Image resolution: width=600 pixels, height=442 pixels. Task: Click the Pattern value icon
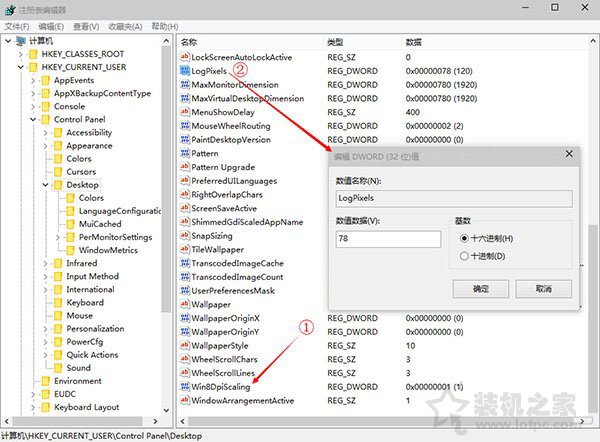point(185,153)
